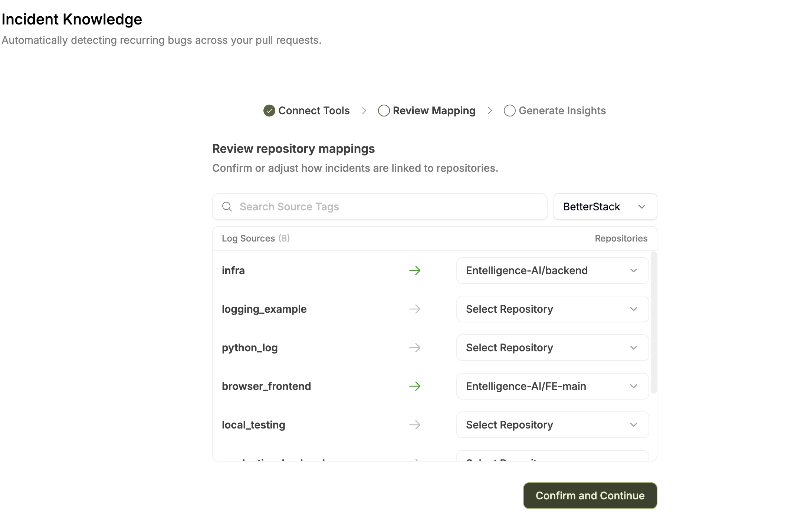The image size is (791, 532).
Task: Select the Generate Insights step circle
Action: (x=509, y=111)
